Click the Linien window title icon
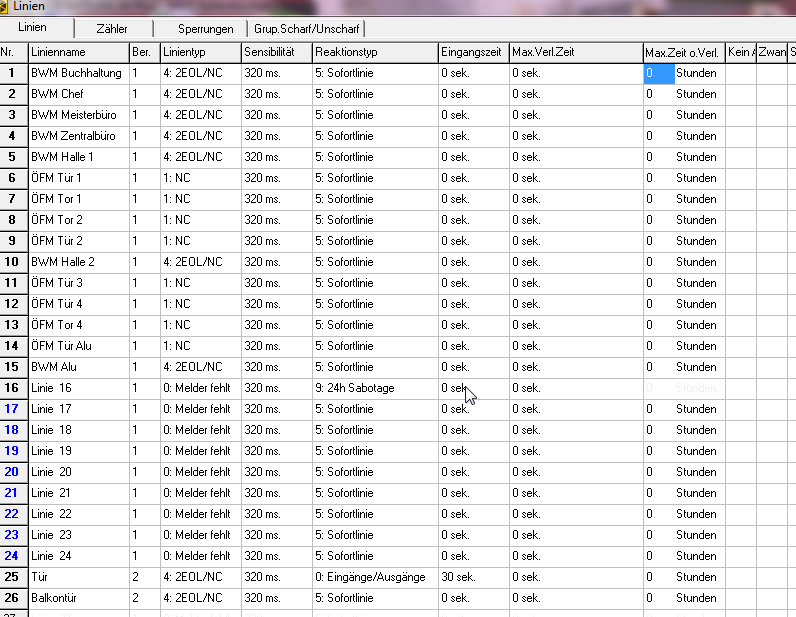The width and height of the screenshot is (796, 617). click(x=5, y=7)
